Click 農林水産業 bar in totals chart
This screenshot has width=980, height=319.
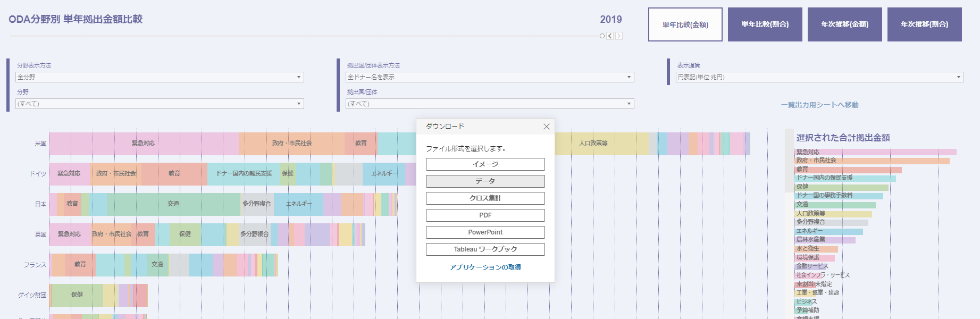tap(825, 240)
